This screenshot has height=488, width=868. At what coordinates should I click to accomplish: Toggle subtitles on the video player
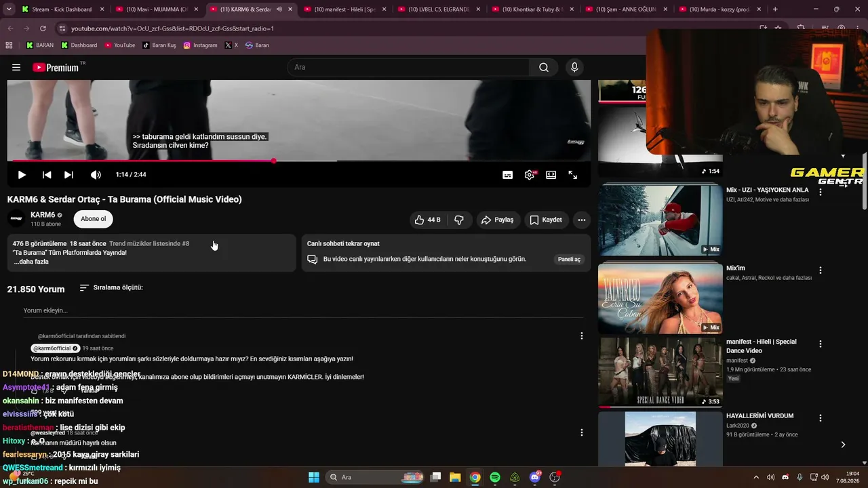507,175
